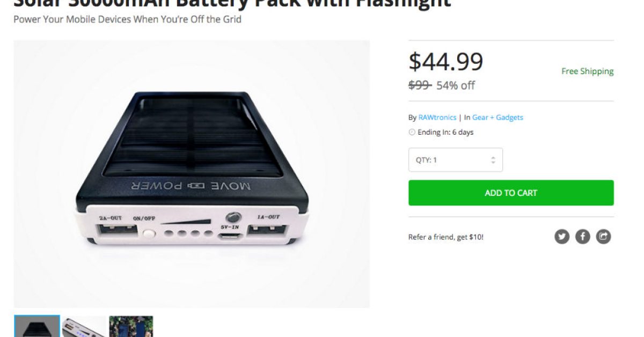View the thumbnail showing the side ports
Viewport: 644px width, 337px height.
click(84, 327)
